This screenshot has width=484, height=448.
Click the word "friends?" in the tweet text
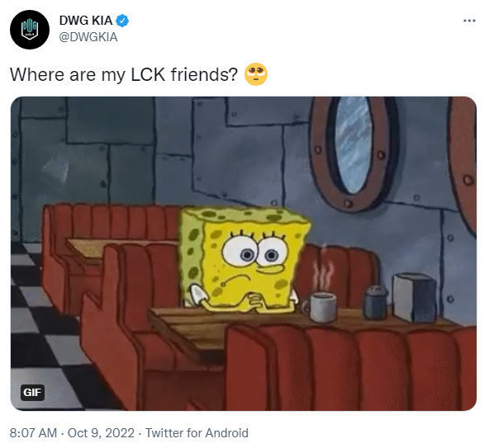[x=205, y=74]
